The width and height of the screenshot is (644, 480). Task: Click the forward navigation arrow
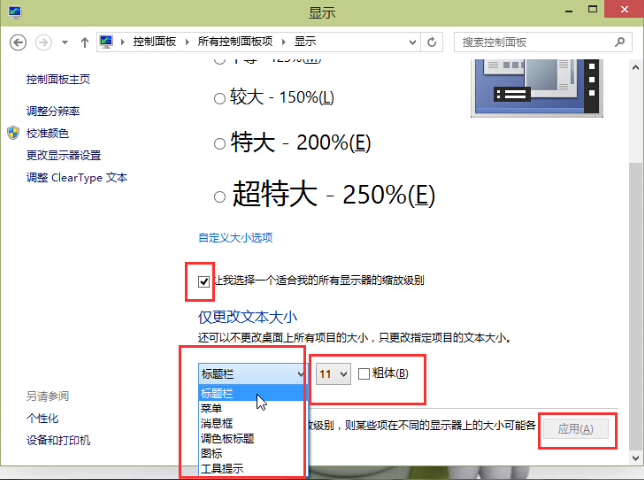[43, 42]
